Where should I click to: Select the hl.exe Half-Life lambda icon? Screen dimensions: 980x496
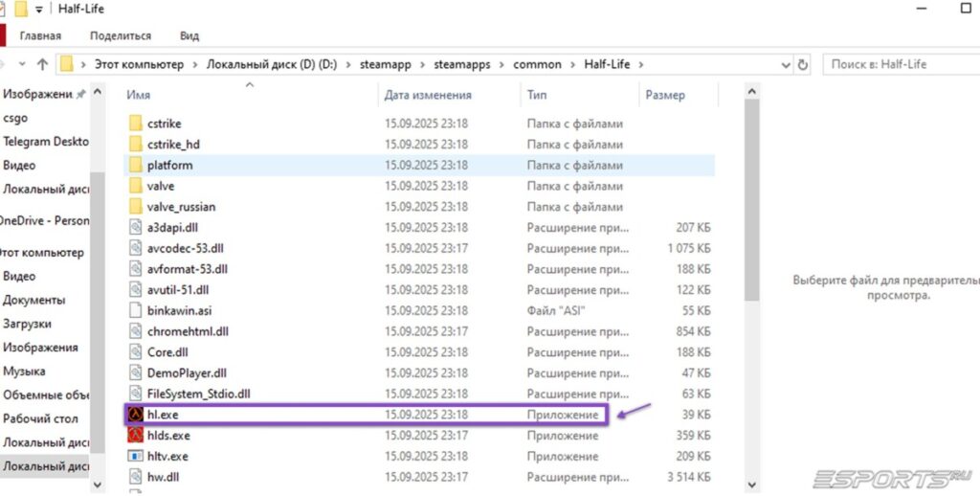(136, 414)
